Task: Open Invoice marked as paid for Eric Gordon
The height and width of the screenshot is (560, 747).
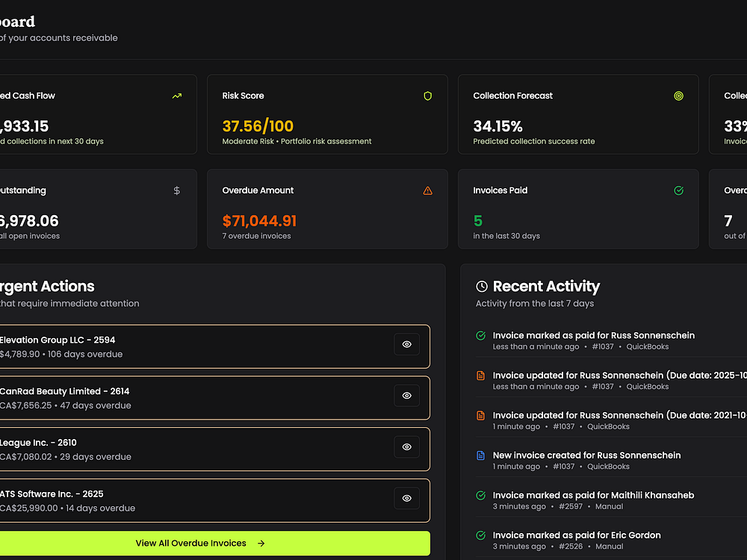Action: (x=577, y=535)
